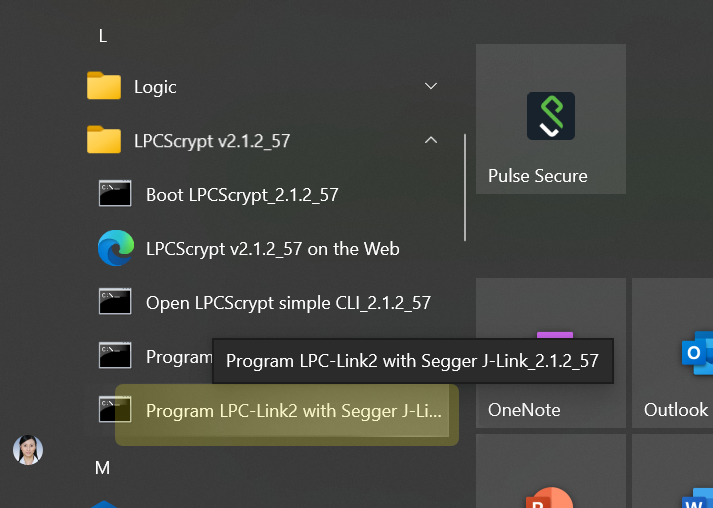This screenshot has width=713, height=508.
Task: Open the Outlook tile
Action: point(676,353)
